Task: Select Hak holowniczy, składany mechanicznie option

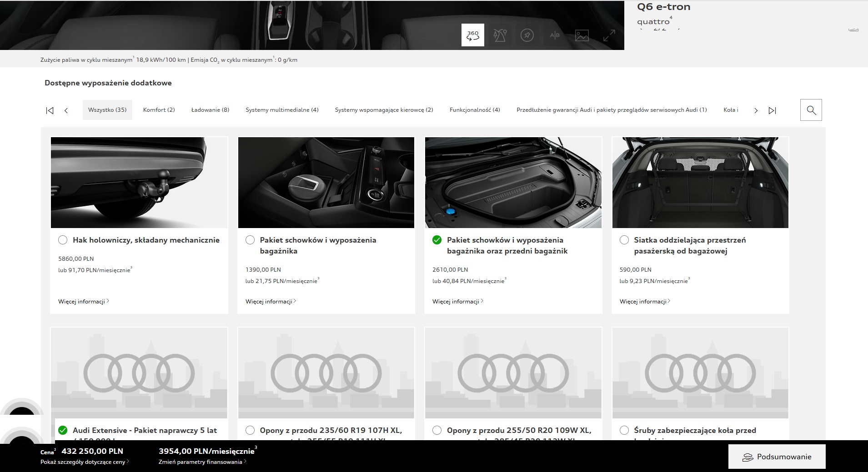Action: click(63, 240)
